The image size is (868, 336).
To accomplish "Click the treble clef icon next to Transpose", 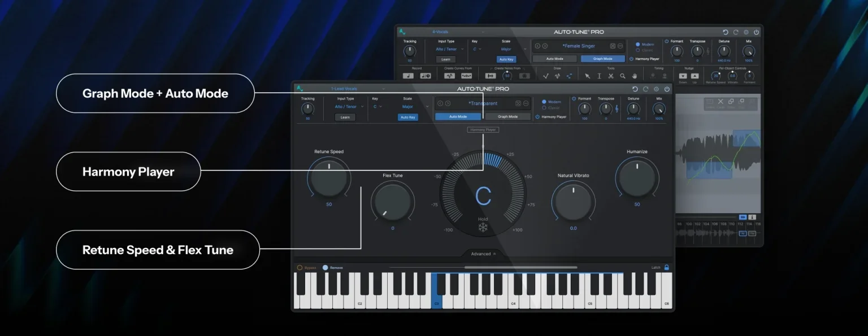I will [617, 108].
